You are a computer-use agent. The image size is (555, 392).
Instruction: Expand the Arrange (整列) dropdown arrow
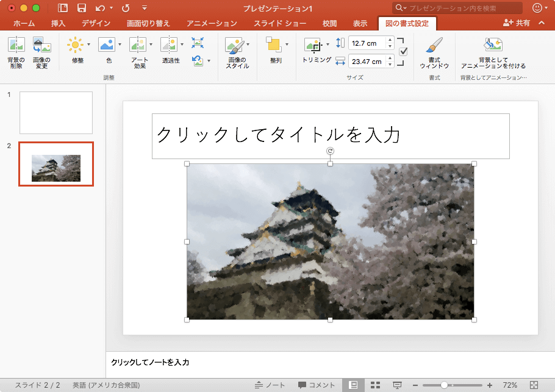tap(287, 45)
